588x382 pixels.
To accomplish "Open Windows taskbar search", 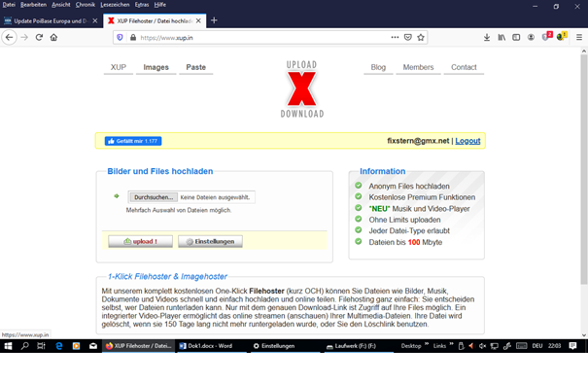I will [x=24, y=346].
